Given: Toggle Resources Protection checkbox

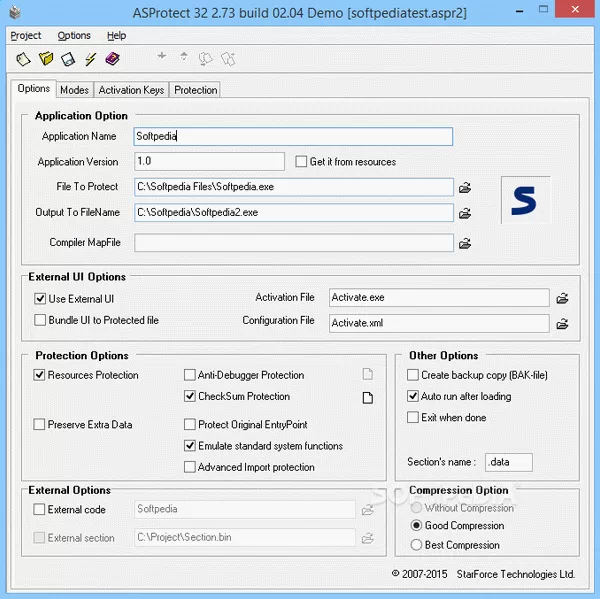Looking at the screenshot, I should point(39,375).
